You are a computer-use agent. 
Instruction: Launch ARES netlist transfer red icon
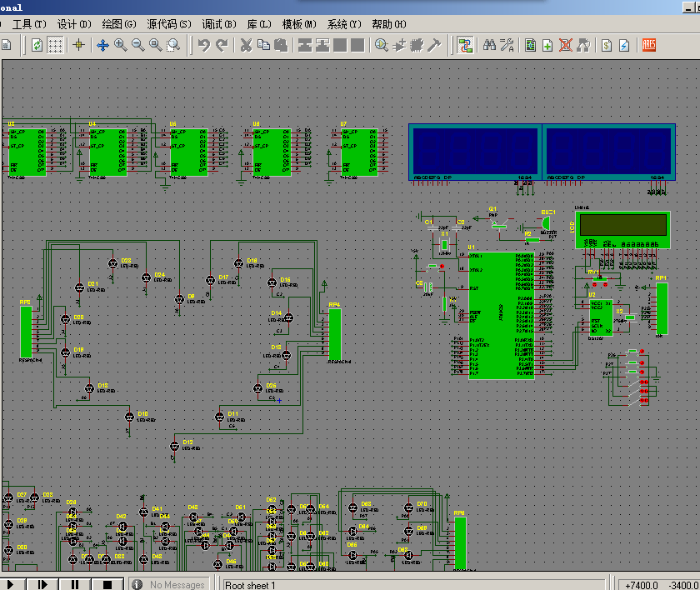(x=648, y=45)
